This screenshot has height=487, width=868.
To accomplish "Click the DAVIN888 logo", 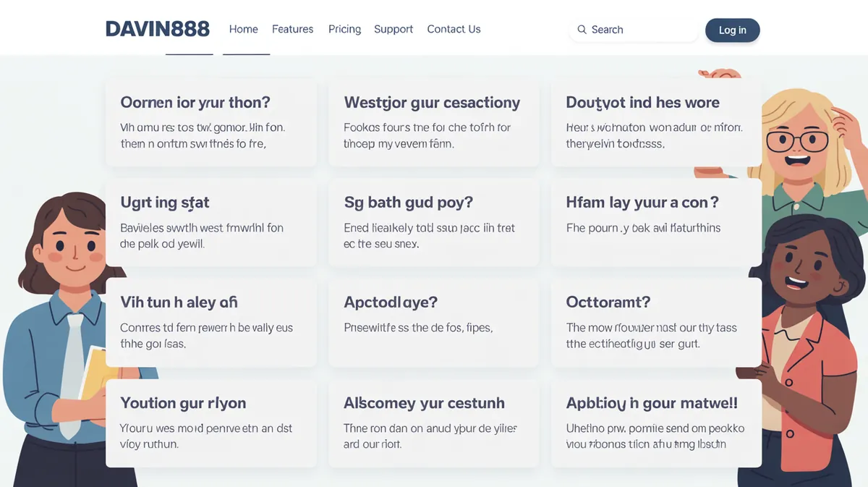I will pos(158,29).
